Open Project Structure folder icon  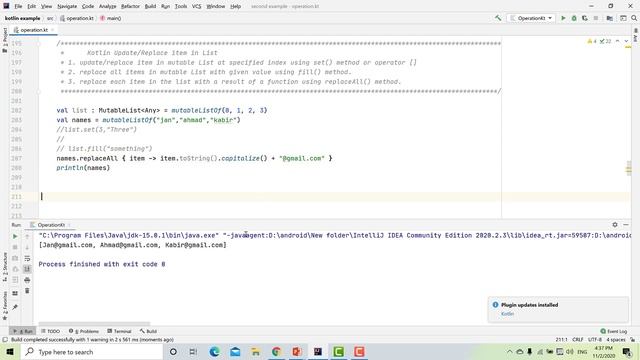(609, 18)
